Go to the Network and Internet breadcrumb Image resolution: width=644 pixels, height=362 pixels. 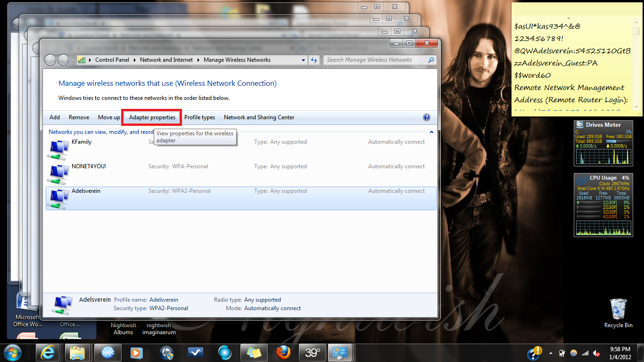coord(166,60)
